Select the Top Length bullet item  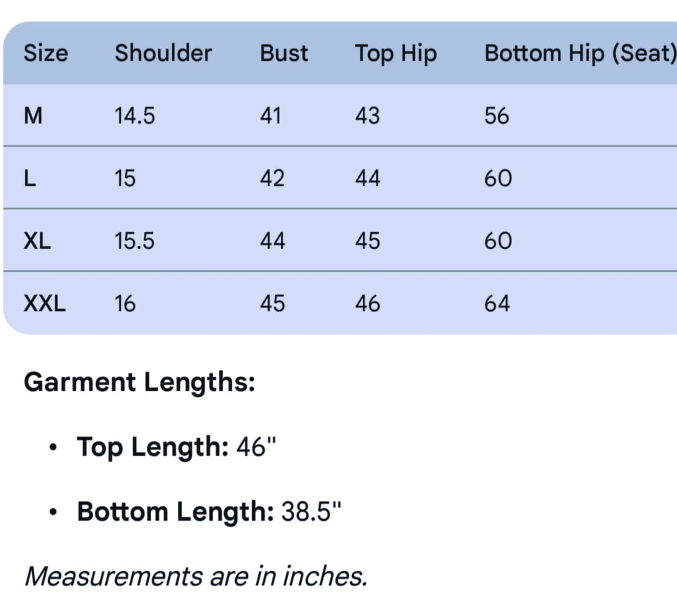pyautogui.click(x=177, y=447)
